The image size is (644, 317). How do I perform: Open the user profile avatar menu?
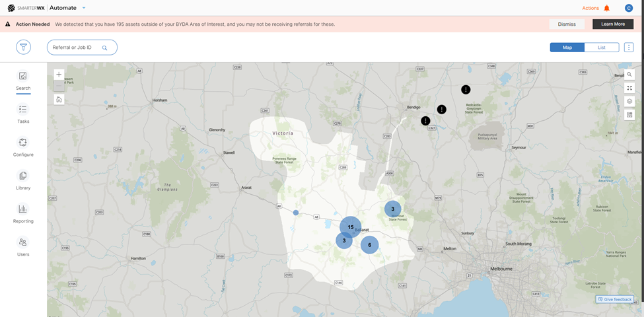point(629,8)
